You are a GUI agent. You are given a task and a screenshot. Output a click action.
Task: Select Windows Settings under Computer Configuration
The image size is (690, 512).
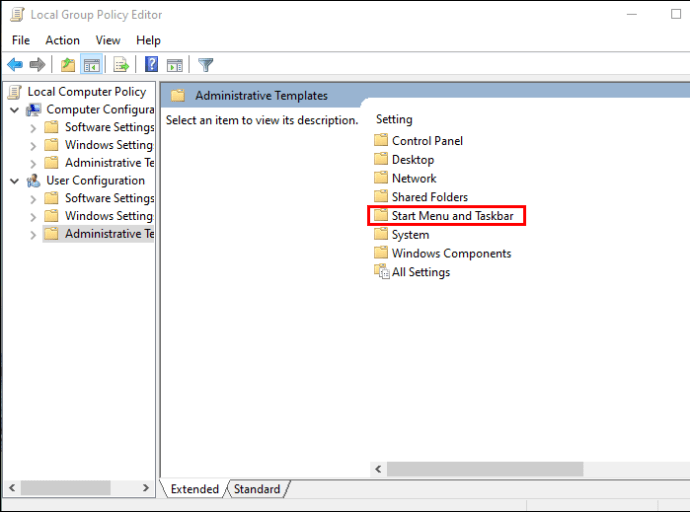[109, 145]
